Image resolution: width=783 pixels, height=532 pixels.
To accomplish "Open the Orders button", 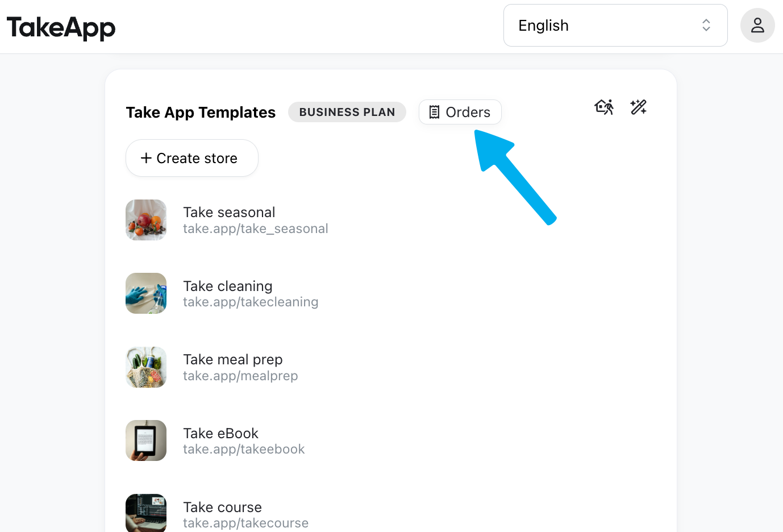I will (460, 112).
